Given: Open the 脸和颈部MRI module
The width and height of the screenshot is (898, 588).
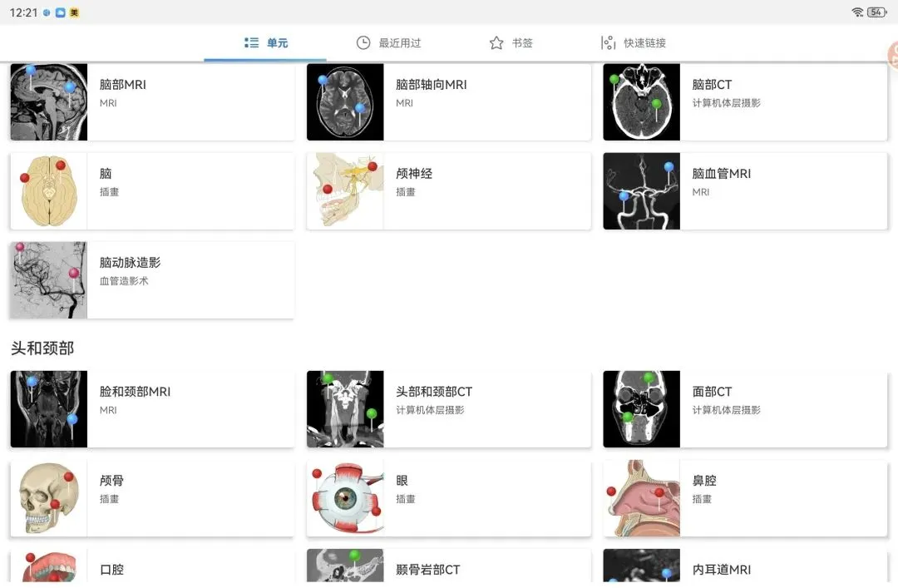Looking at the screenshot, I should click(152, 408).
